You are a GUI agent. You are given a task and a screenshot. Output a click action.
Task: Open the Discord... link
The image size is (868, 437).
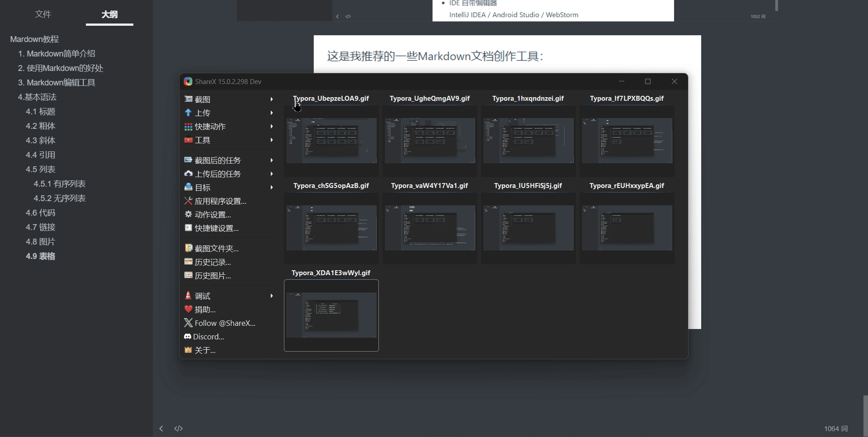tap(208, 337)
